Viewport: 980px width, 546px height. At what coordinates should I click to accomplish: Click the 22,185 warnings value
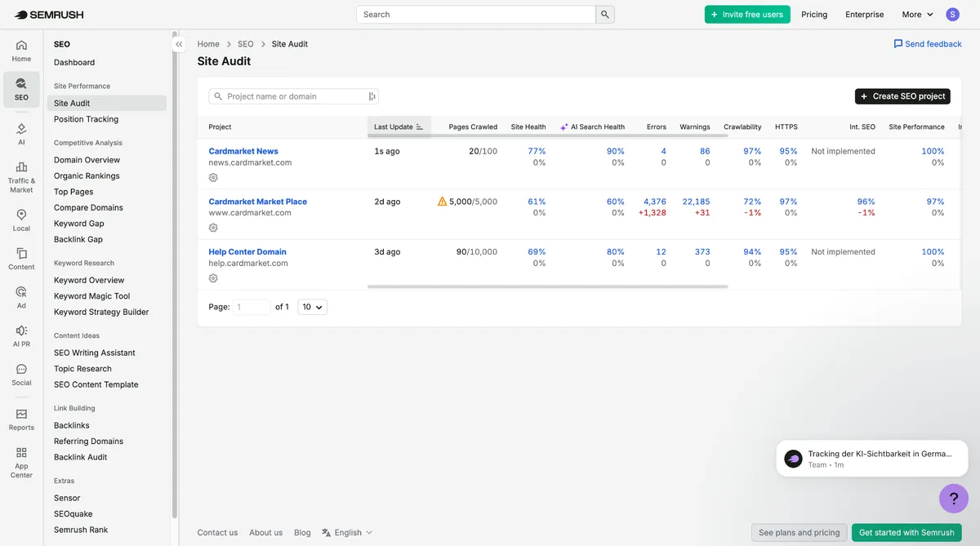[x=696, y=202]
